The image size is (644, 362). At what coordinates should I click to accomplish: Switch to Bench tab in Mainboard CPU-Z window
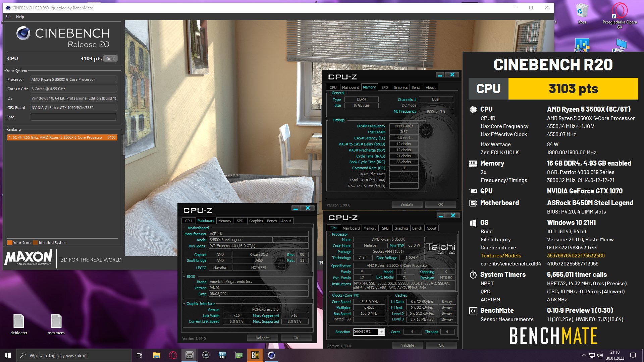tap(272, 221)
